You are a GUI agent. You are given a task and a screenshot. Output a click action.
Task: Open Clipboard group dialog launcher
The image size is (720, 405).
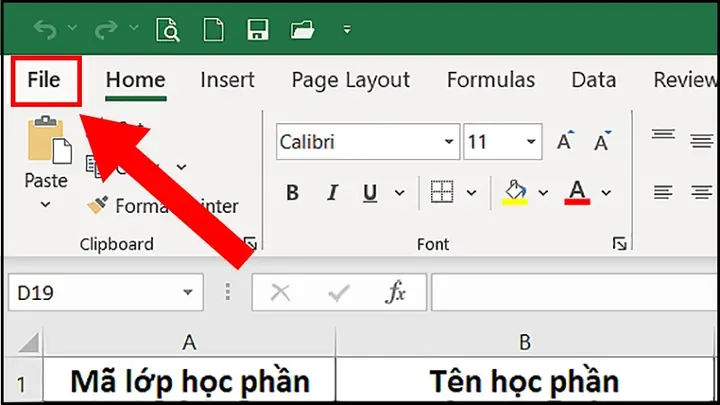(250, 243)
